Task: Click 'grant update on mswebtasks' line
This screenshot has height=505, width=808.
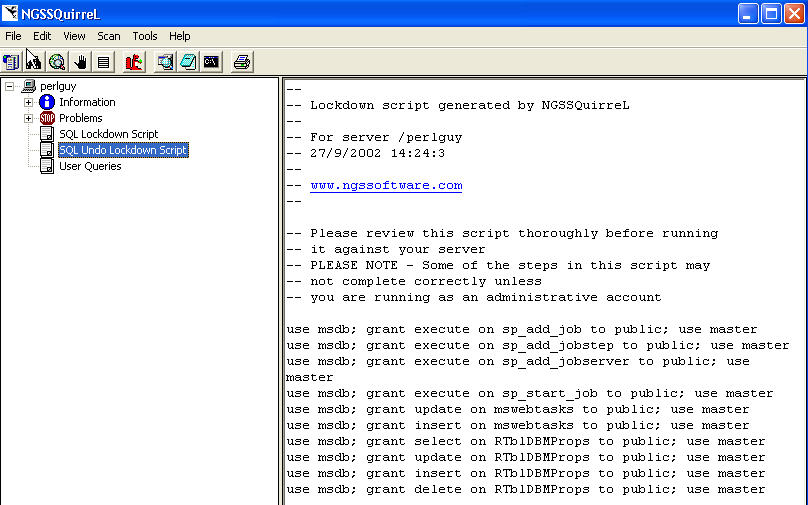Action: point(517,409)
